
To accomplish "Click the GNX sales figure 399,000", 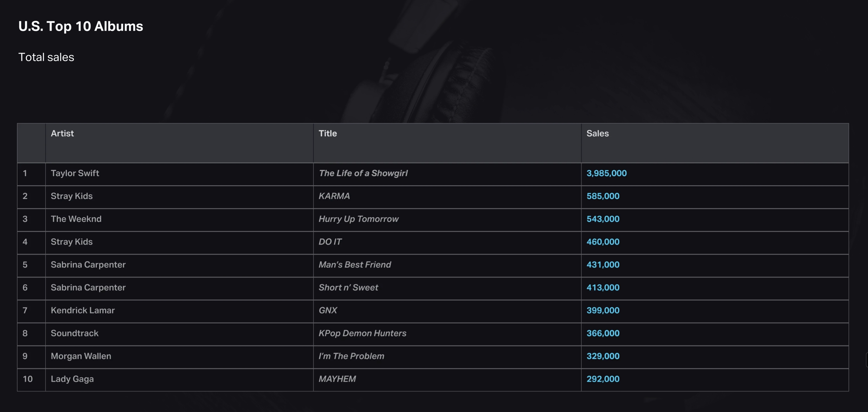I will pyautogui.click(x=602, y=310).
